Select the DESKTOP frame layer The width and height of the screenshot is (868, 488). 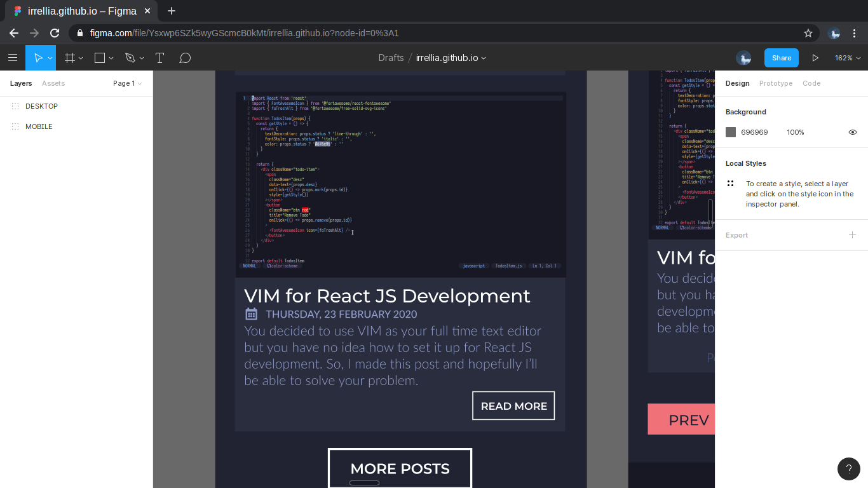41,106
